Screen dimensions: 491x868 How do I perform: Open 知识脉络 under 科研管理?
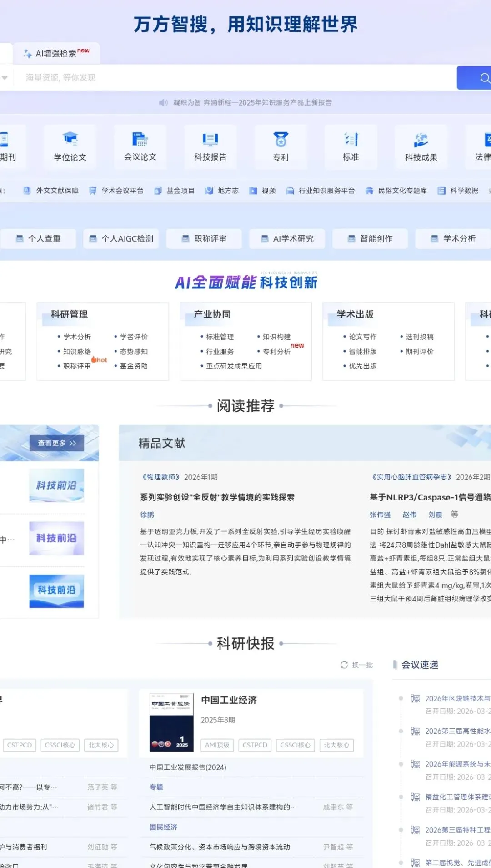(77, 352)
